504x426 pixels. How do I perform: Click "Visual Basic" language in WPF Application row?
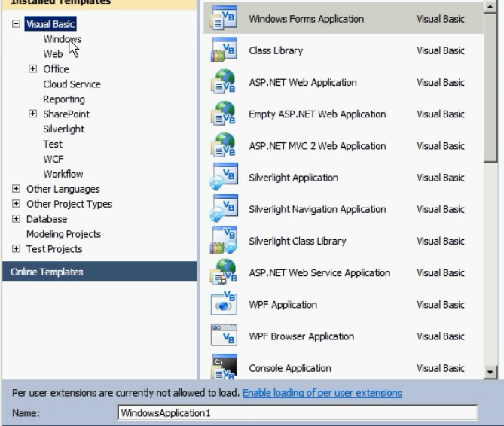coord(441,305)
